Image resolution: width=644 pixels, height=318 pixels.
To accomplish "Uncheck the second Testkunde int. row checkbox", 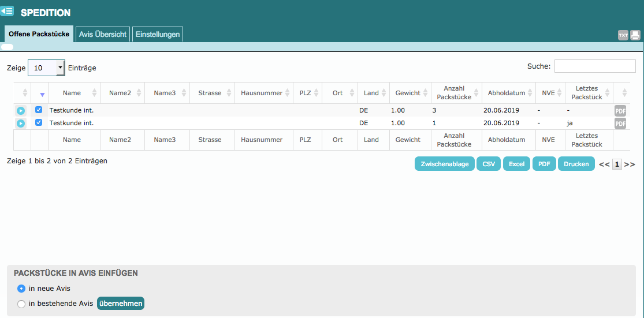I will (x=39, y=122).
